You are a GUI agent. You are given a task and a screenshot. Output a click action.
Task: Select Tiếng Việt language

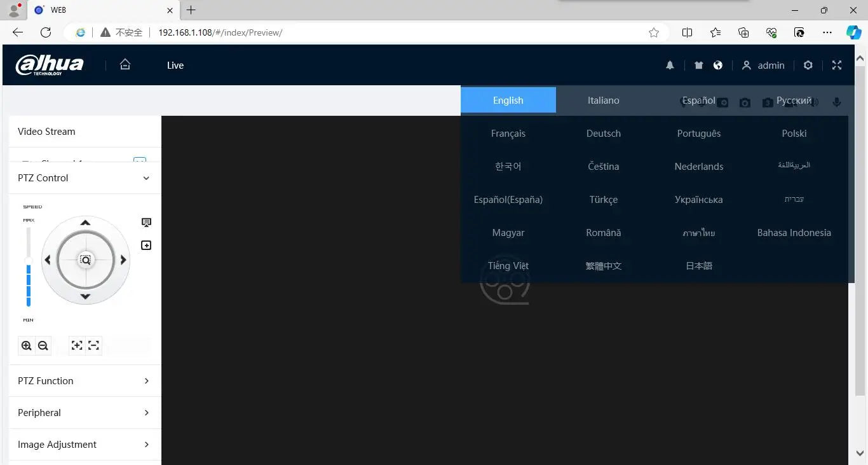pyautogui.click(x=508, y=265)
